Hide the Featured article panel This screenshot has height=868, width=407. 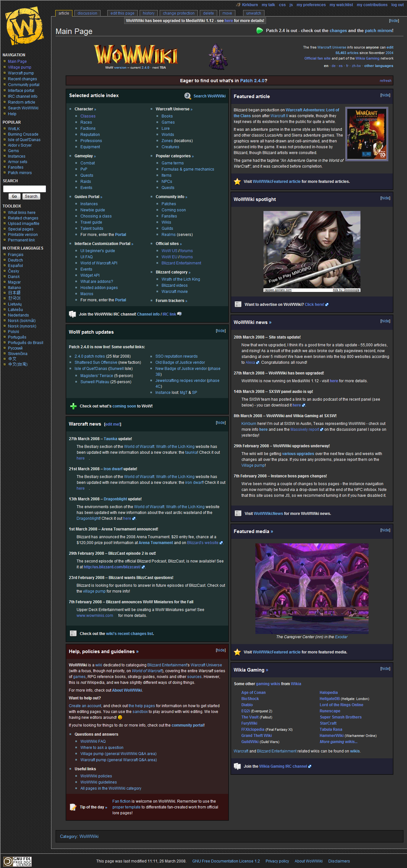tap(385, 95)
